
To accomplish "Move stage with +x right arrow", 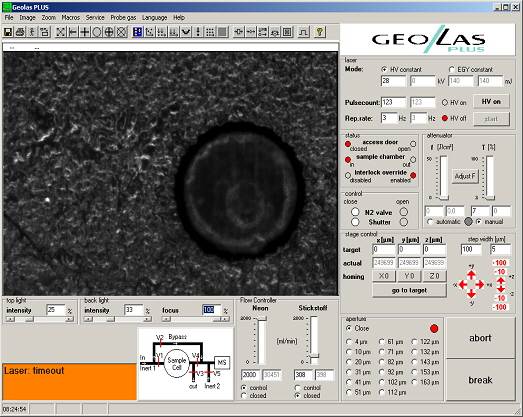I will point(480,285).
